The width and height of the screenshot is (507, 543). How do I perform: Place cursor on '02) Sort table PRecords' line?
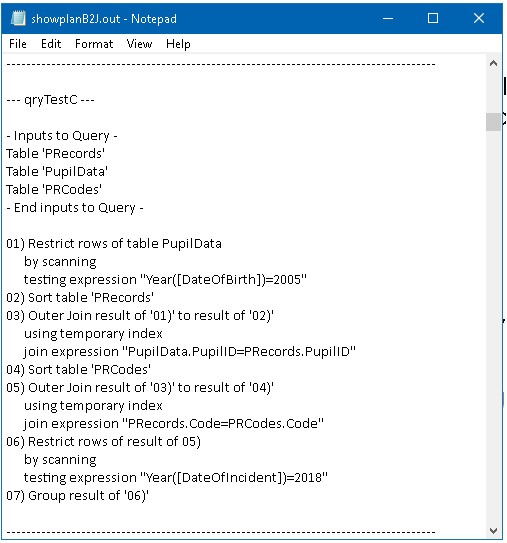(80, 297)
